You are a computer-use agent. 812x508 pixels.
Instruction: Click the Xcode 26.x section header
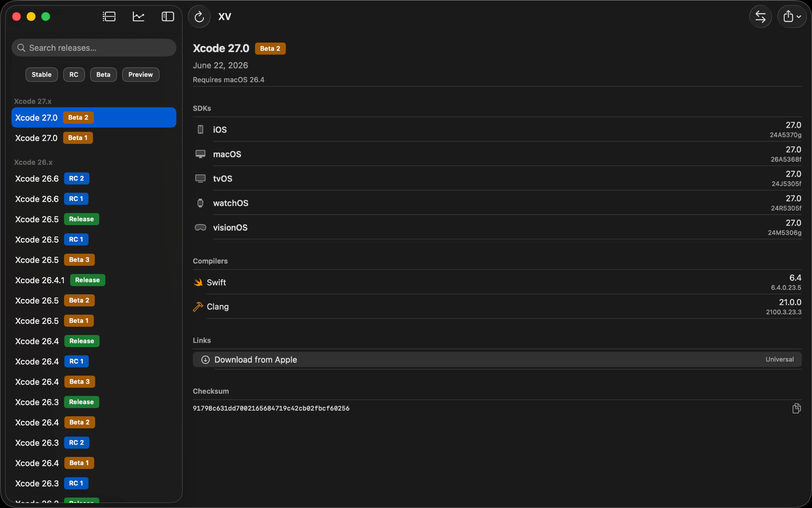pyautogui.click(x=33, y=162)
